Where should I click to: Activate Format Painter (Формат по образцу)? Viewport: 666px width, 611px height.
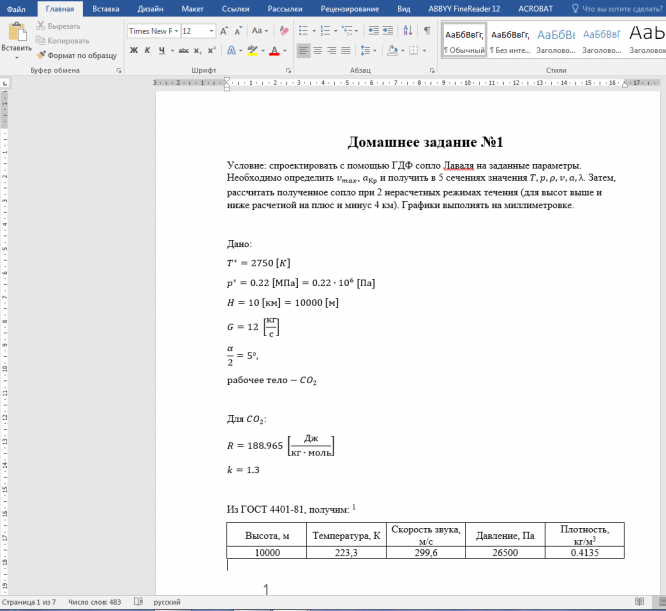tap(76, 55)
